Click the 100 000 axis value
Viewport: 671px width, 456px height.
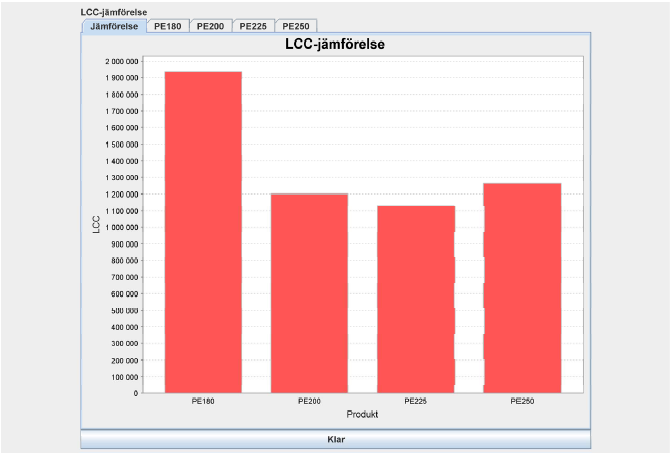click(x=125, y=377)
